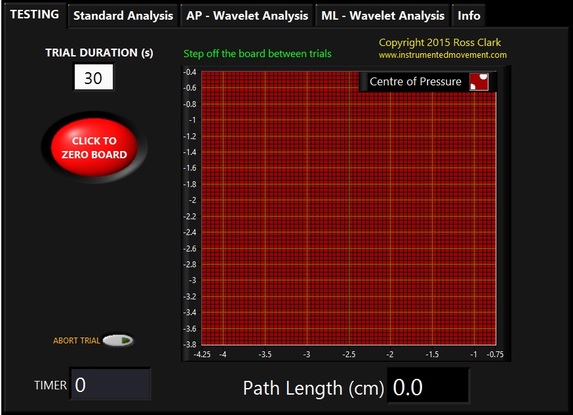The width and height of the screenshot is (573, 415).
Task: Open the ML - Wavelet Analysis tab
Action: tap(383, 16)
